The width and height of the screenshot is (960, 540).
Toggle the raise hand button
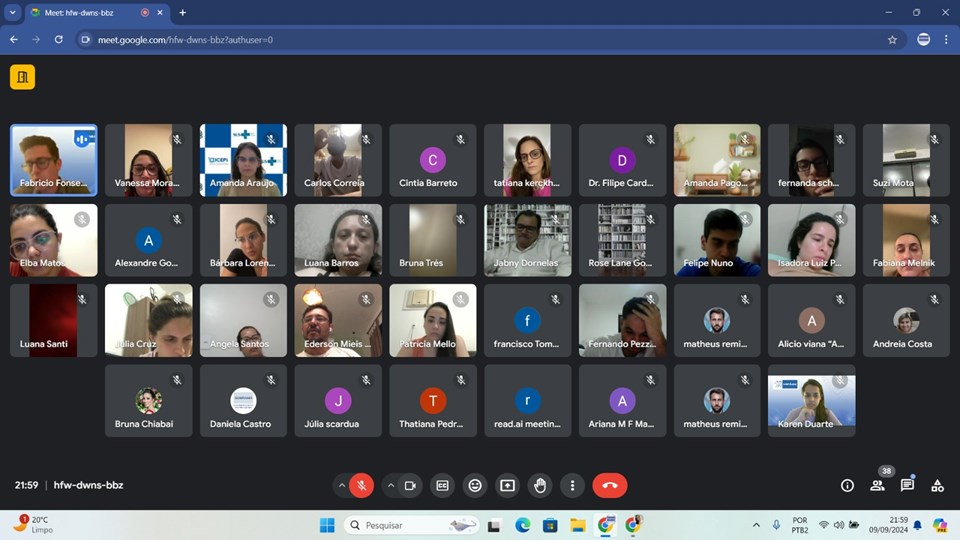pyautogui.click(x=540, y=485)
